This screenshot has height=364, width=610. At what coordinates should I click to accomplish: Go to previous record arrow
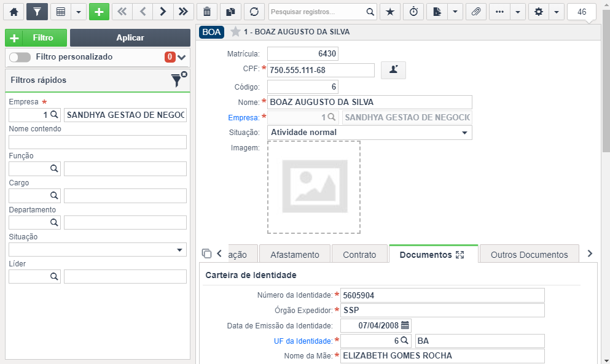[x=143, y=12]
